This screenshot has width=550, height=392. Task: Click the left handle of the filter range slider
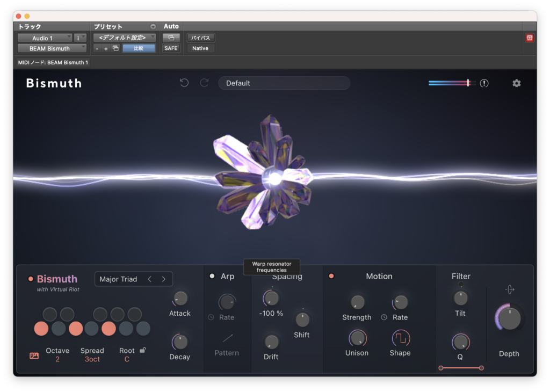[x=441, y=368]
